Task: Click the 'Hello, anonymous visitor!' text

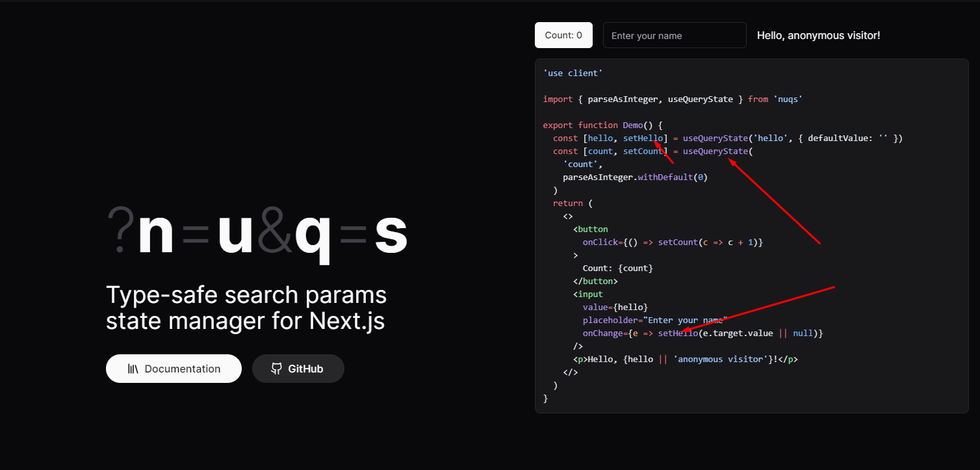Action: point(818,35)
